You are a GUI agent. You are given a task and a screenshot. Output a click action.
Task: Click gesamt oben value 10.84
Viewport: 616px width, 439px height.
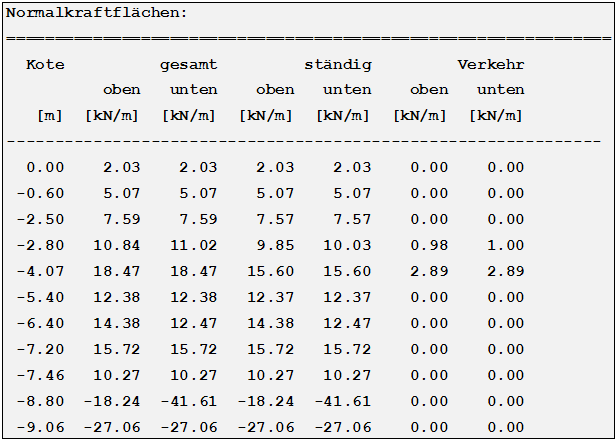point(117,245)
